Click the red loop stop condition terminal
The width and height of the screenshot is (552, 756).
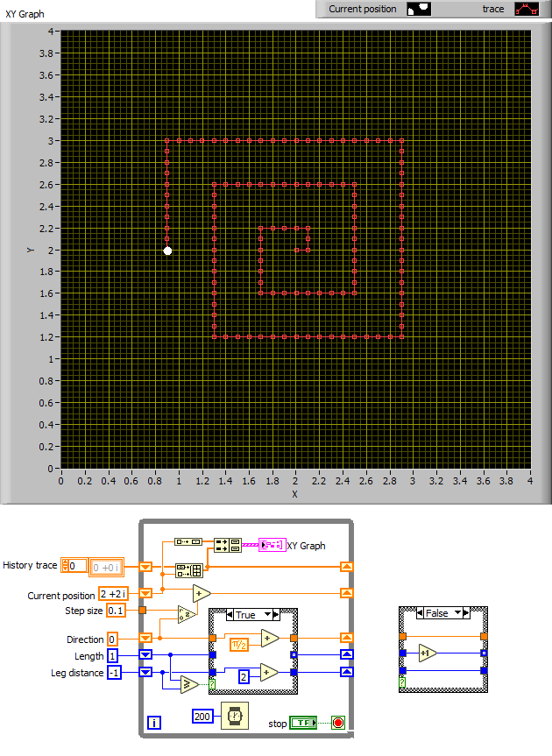click(338, 723)
